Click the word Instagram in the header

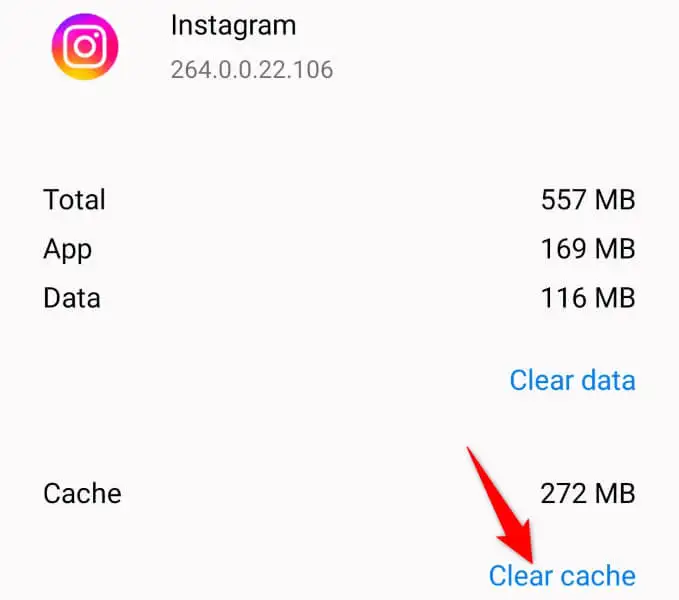(x=233, y=26)
